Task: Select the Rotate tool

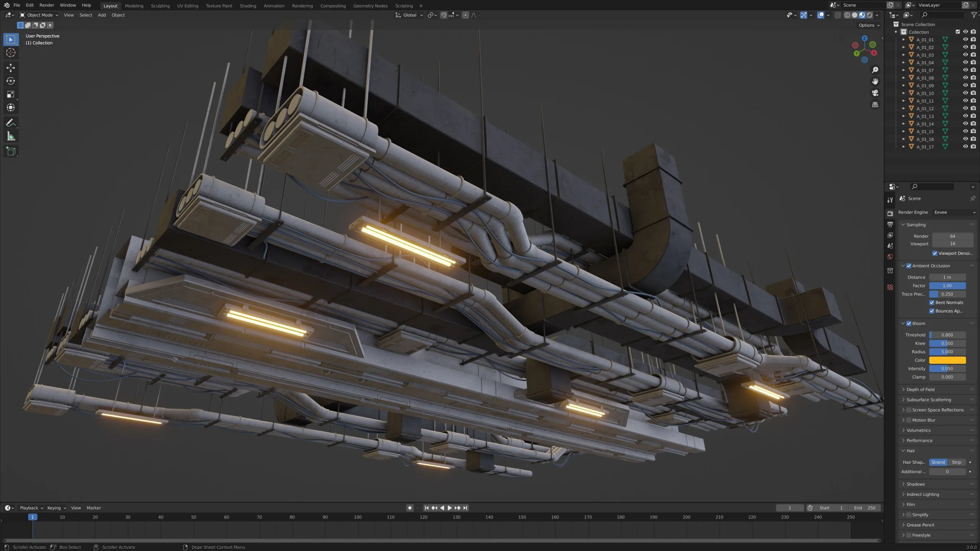Action: pos(11,81)
